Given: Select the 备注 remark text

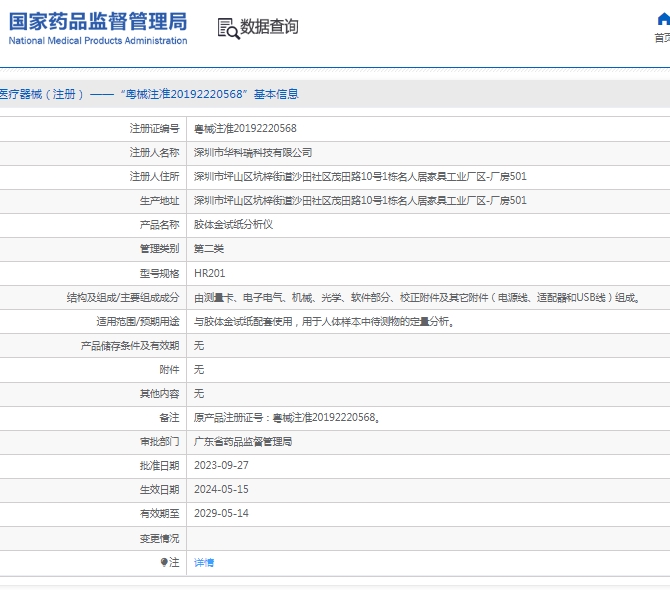Looking at the screenshot, I should [x=287, y=417].
